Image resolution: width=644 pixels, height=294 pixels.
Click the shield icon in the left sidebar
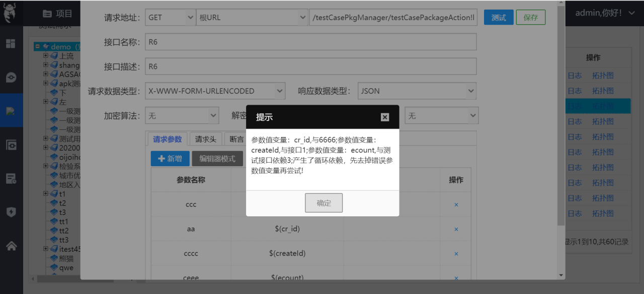coord(11,212)
